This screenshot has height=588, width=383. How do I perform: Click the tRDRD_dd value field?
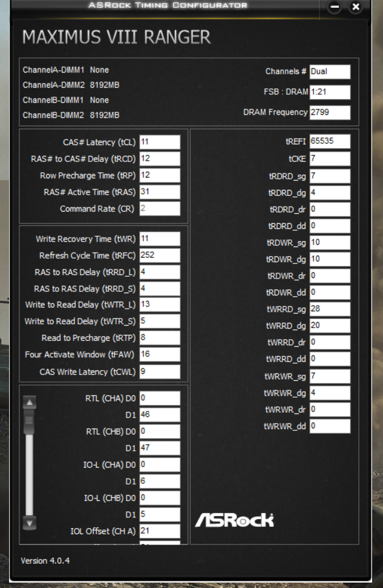coord(330,226)
